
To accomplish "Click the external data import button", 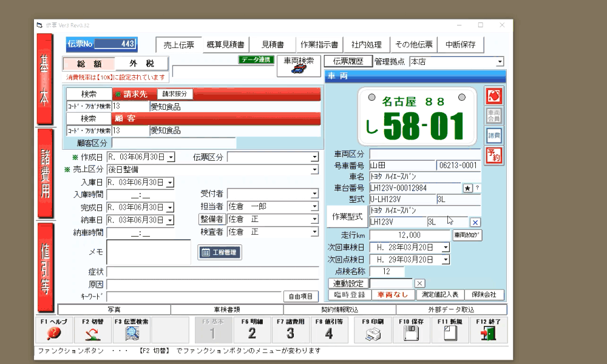I will click(452, 309).
